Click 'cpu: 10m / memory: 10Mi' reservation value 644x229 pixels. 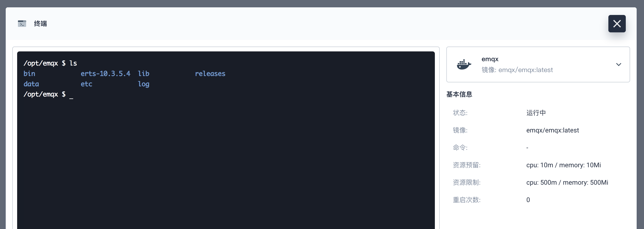(563, 165)
